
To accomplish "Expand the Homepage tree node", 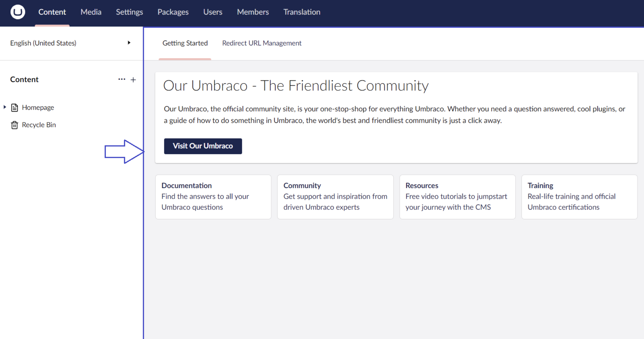I will coord(5,107).
